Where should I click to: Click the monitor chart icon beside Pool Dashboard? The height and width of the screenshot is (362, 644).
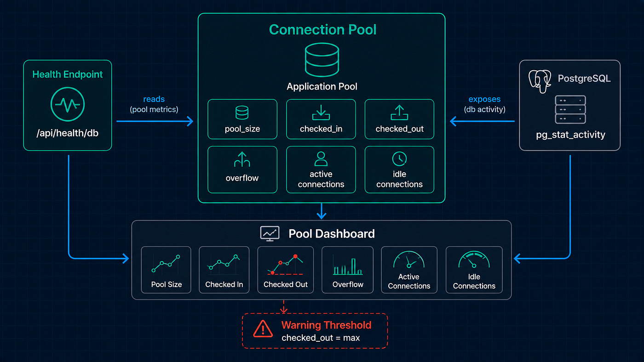tap(270, 233)
